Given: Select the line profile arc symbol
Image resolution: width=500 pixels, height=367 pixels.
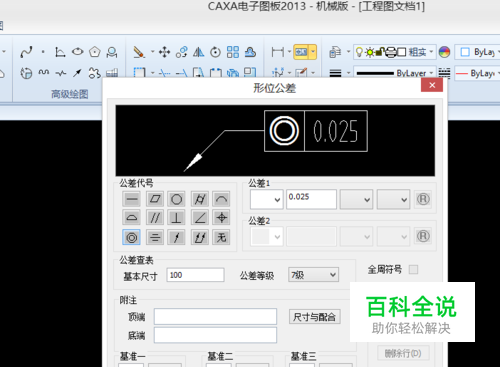Looking at the screenshot, I should click(x=221, y=199).
